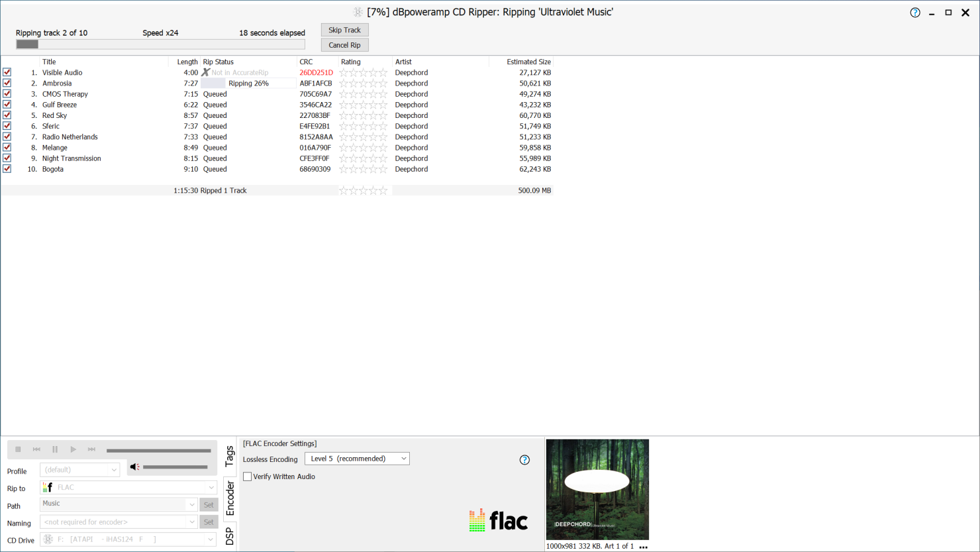This screenshot has height=552, width=980.
Task: Mute audio with the speaker icon
Action: point(134,467)
